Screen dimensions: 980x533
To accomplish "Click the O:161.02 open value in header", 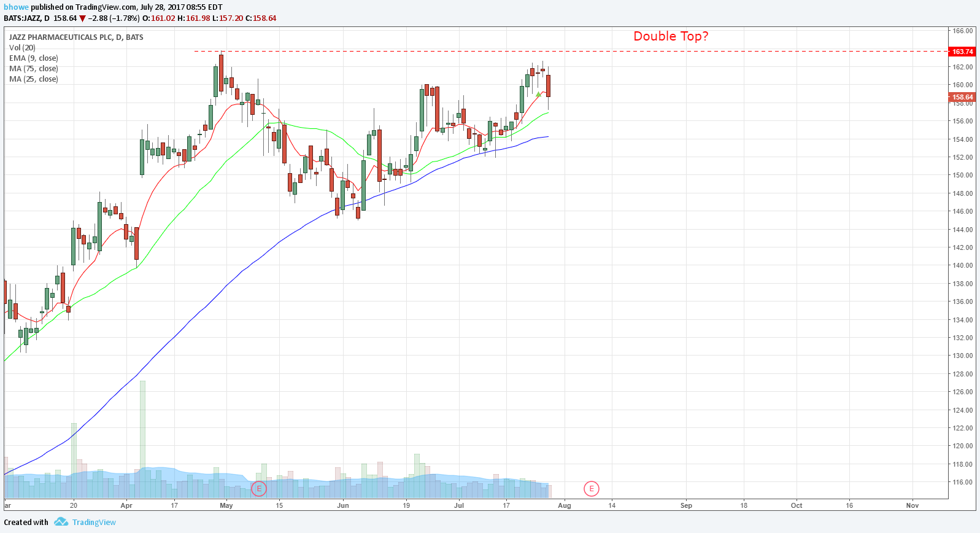I will click(x=159, y=18).
